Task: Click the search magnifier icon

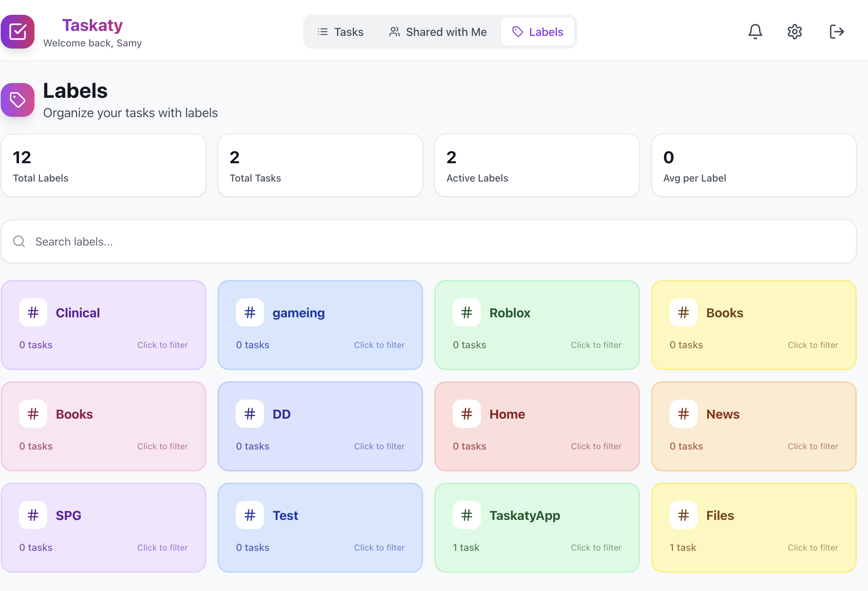Action: click(19, 242)
